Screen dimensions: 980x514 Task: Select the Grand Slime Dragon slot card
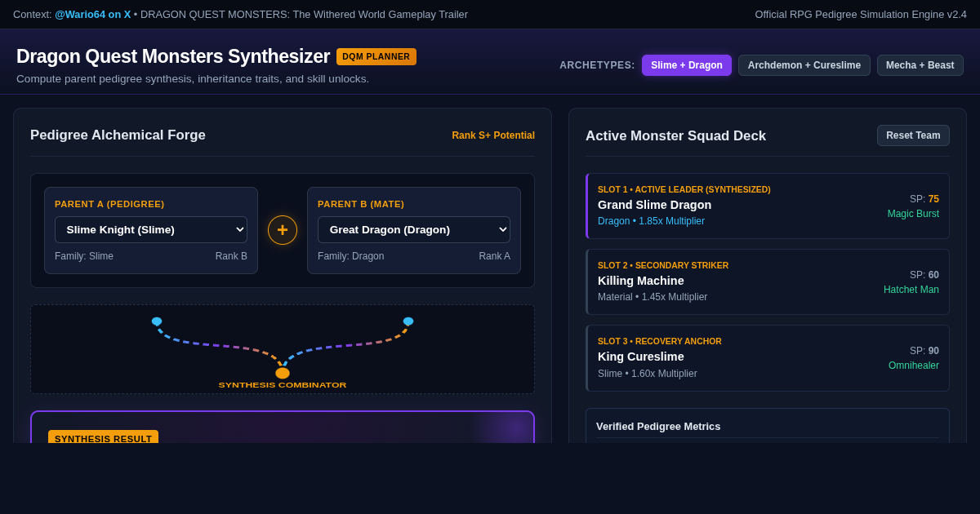pyautogui.click(x=768, y=206)
